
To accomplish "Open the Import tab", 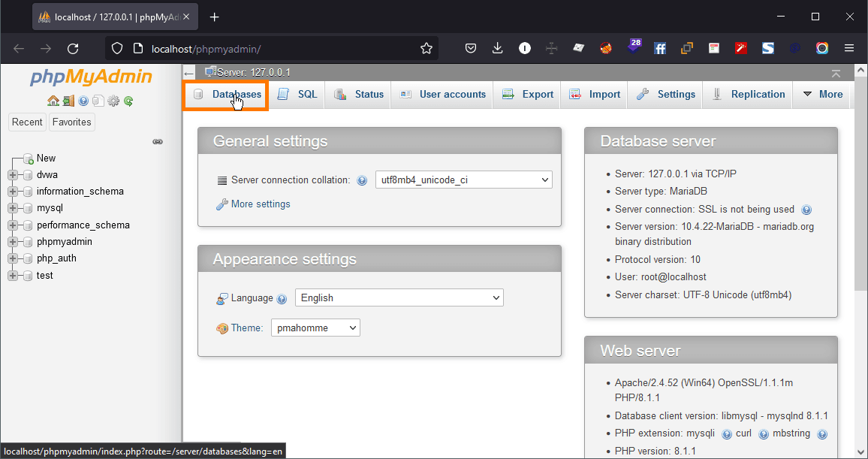I will (595, 95).
